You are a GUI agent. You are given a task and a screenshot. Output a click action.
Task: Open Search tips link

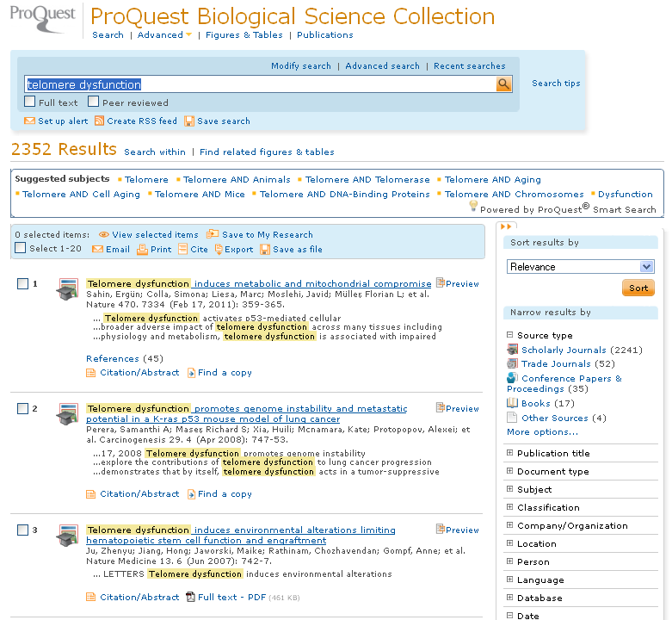click(x=556, y=84)
